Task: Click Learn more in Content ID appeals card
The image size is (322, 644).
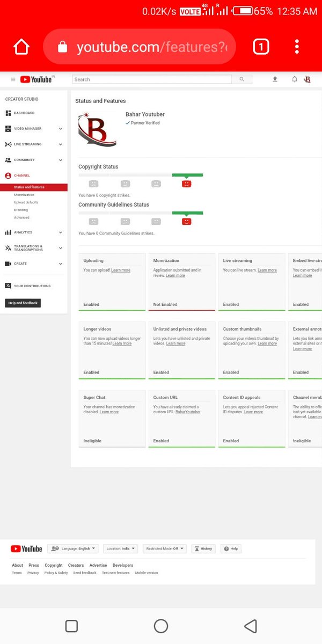Action: pos(253,412)
